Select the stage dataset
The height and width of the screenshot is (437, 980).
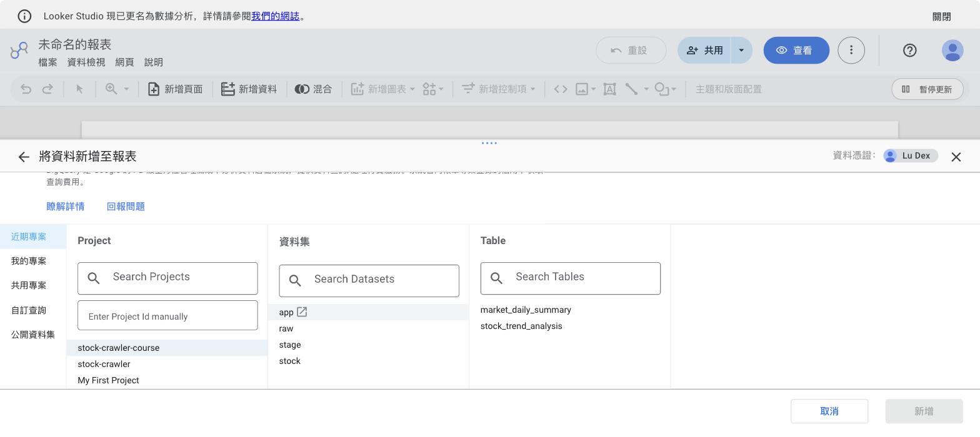(369, 345)
